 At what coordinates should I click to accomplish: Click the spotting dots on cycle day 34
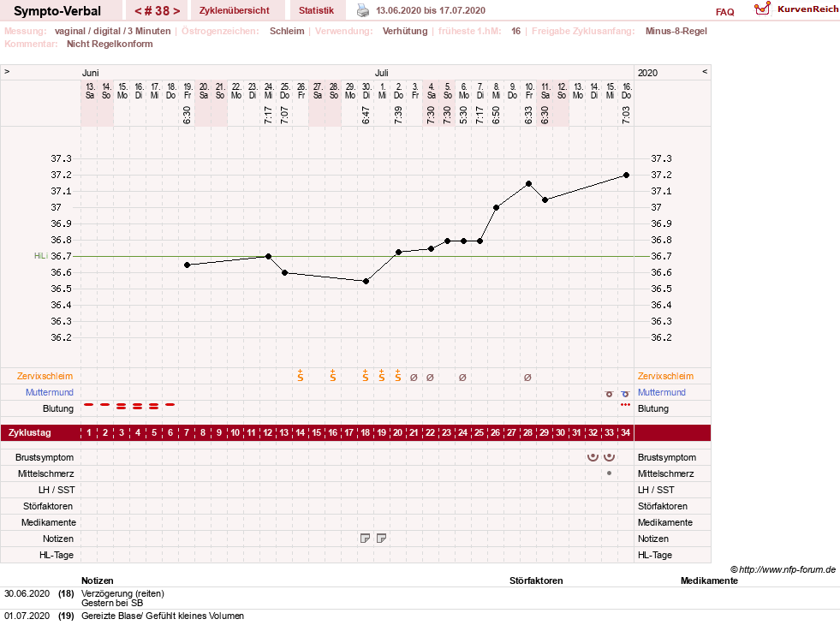point(625,405)
